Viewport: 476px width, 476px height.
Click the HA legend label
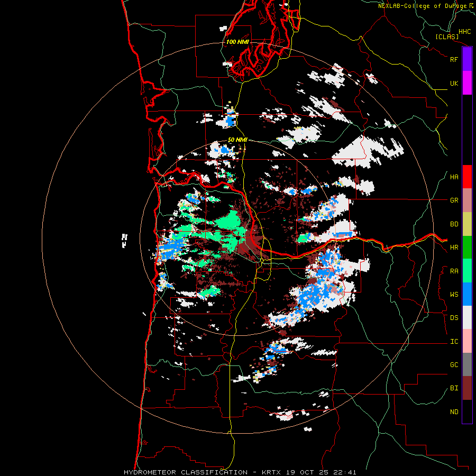coord(454,177)
